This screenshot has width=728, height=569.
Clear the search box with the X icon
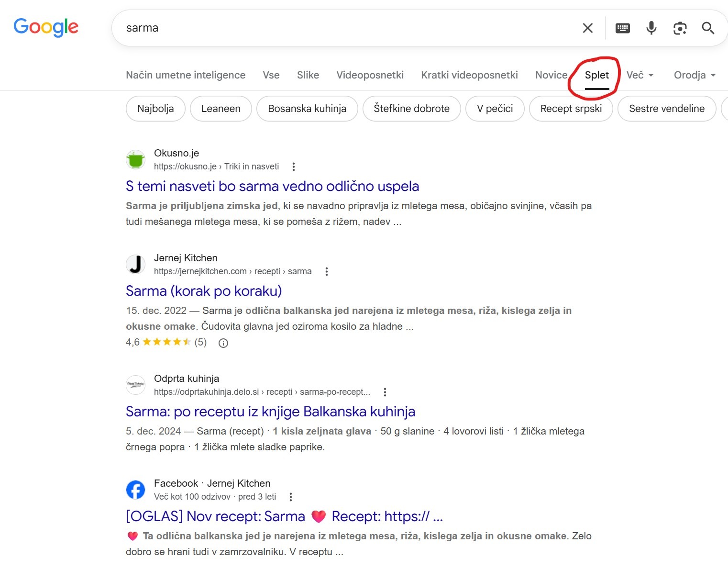(588, 28)
